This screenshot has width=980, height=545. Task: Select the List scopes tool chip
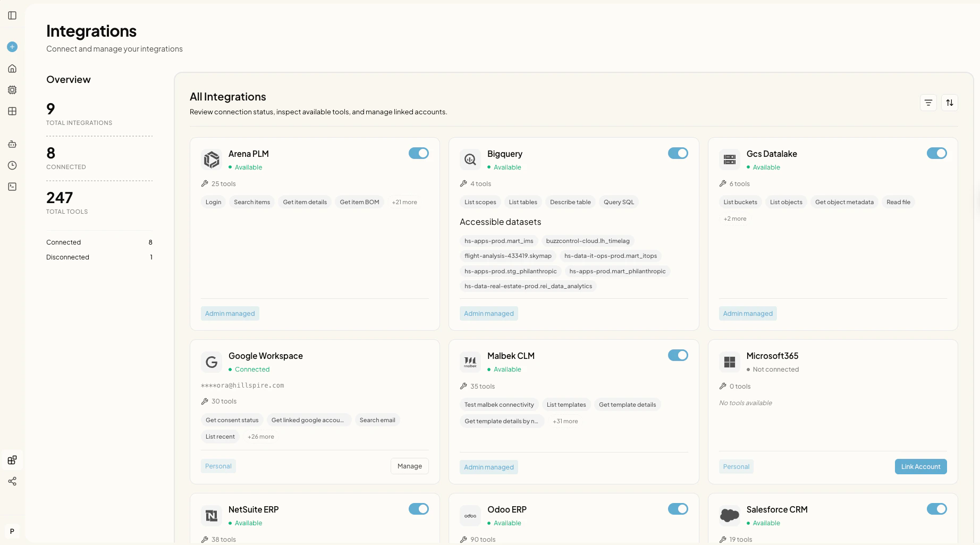click(x=480, y=202)
